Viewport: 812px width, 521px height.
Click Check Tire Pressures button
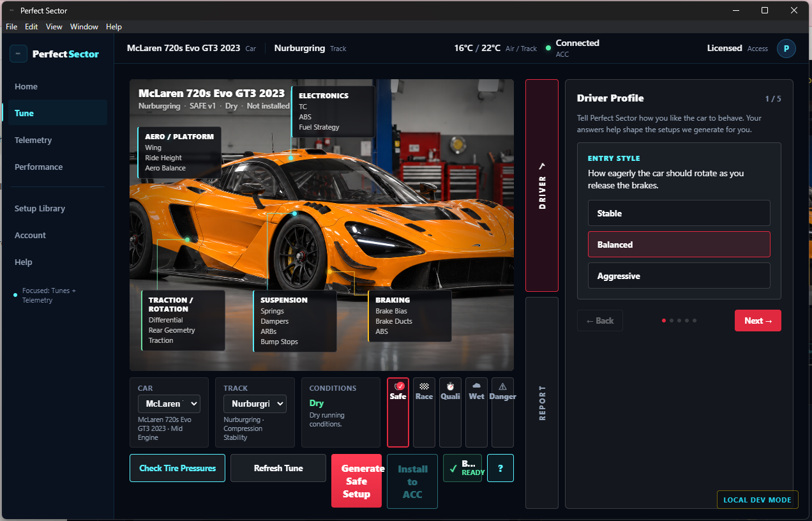177,468
